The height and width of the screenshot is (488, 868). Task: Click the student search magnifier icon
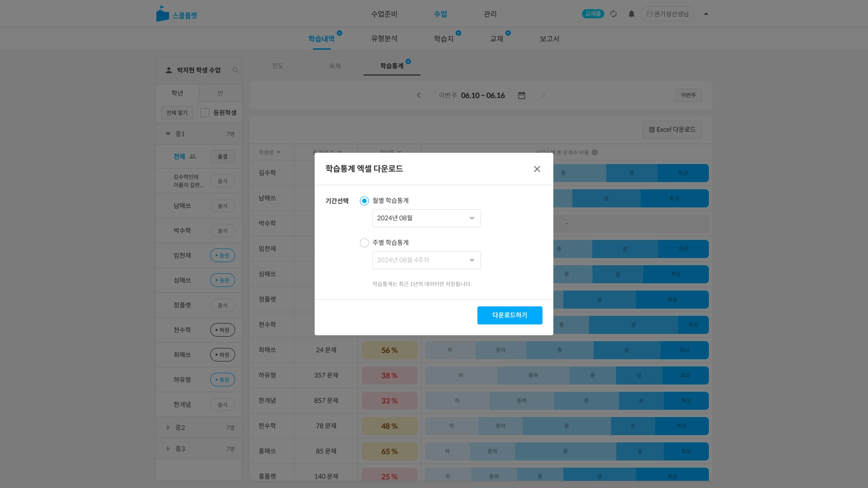click(236, 70)
